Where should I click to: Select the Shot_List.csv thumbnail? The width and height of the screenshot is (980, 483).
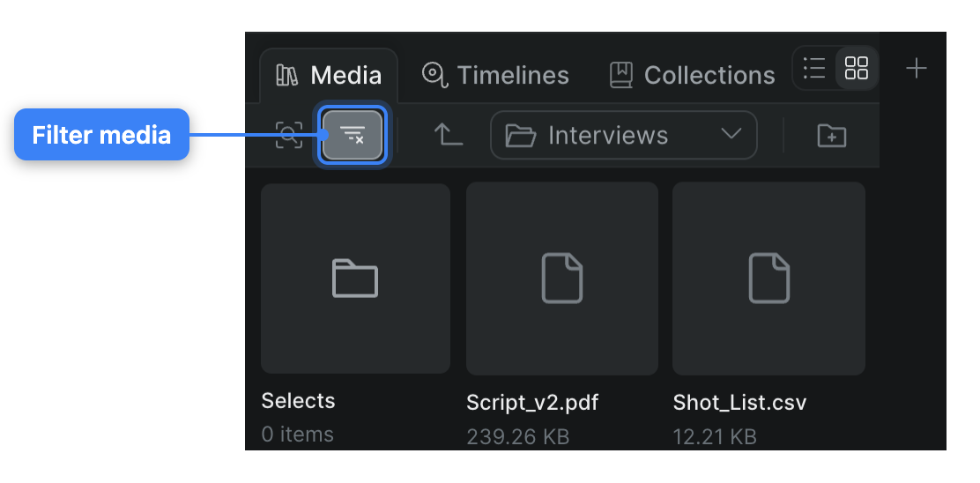pos(768,279)
